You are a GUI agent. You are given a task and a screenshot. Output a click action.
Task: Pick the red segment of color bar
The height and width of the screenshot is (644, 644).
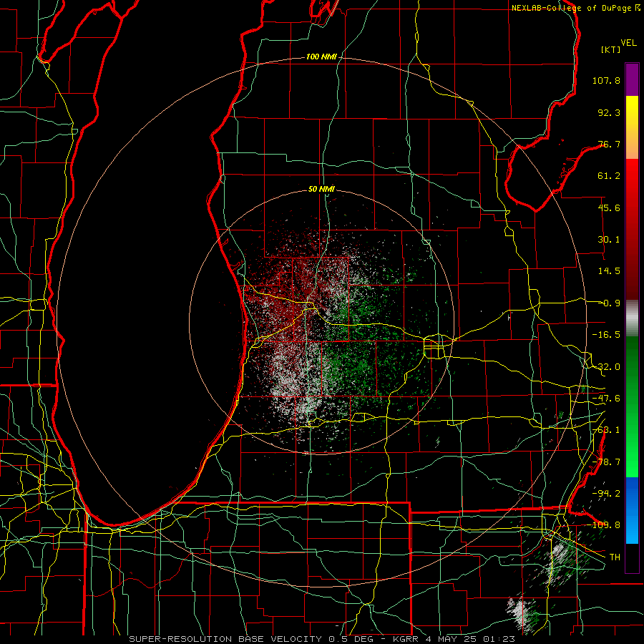point(632,229)
